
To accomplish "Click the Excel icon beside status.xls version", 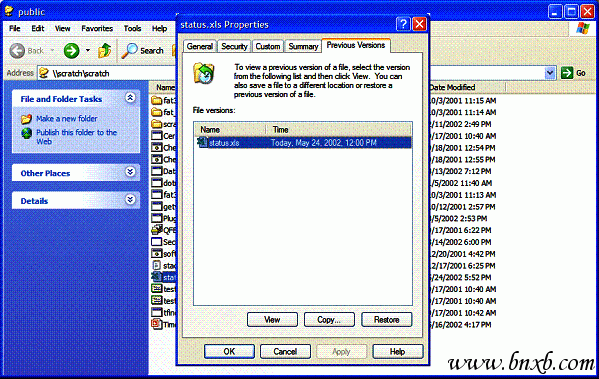I will click(x=202, y=142).
